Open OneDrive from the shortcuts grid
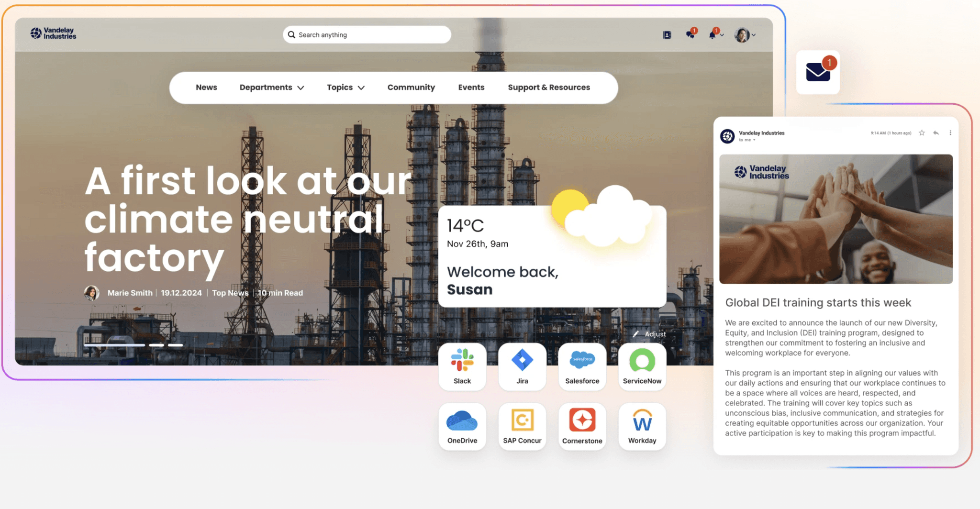Viewport: 980px width, 509px height. (462, 426)
